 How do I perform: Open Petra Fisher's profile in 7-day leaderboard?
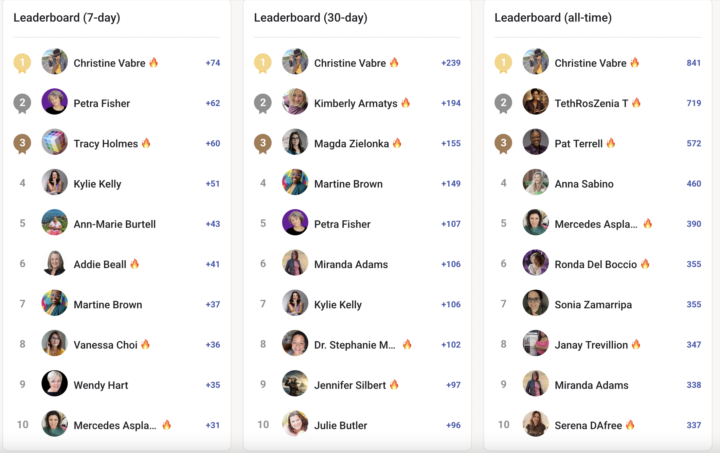pyautogui.click(x=101, y=103)
